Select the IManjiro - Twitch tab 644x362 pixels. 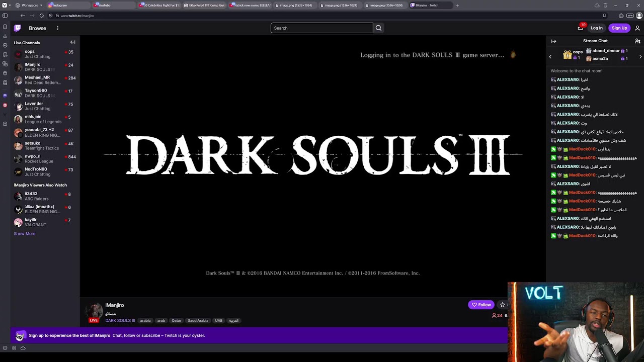[430, 5]
